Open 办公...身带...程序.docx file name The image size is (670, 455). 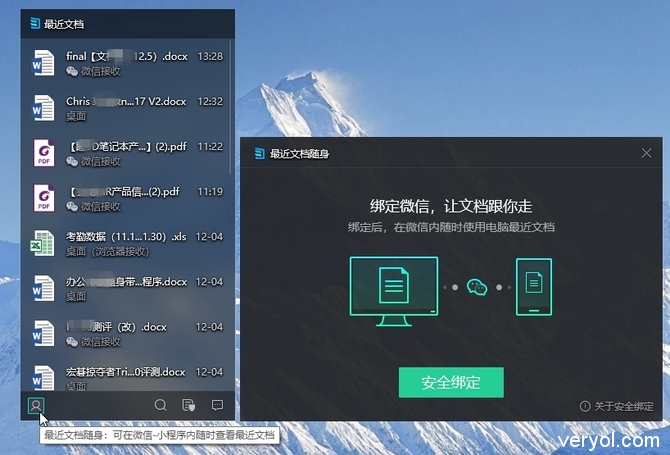[x=126, y=282]
